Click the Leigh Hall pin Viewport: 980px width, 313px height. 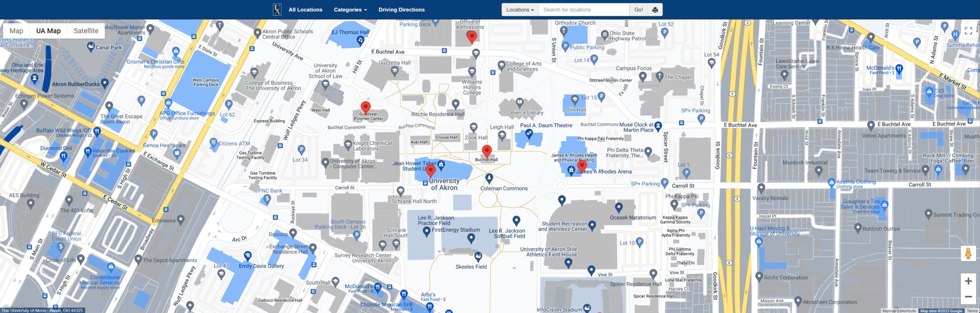pos(502,135)
